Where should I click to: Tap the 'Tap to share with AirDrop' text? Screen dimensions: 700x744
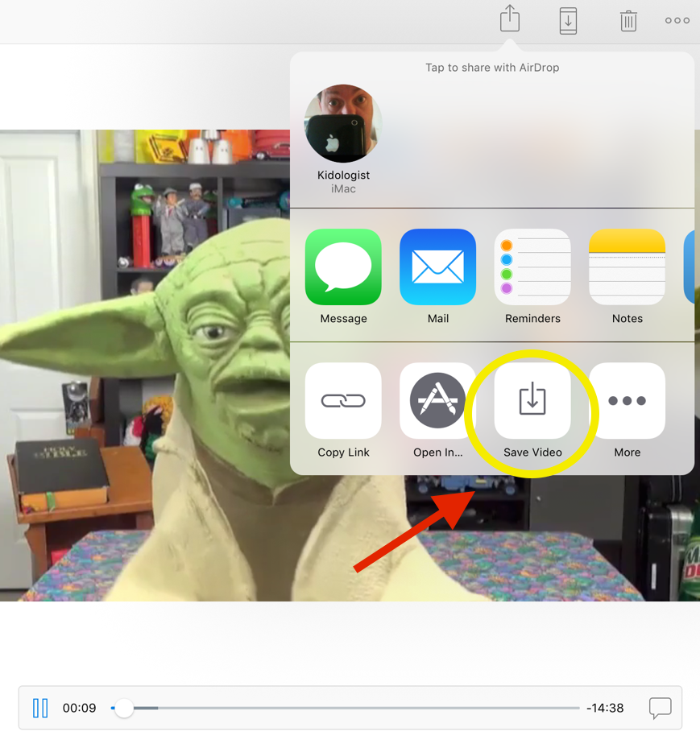(492, 68)
